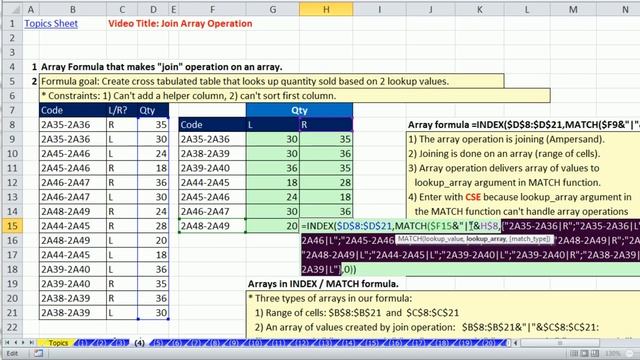Click $F15 reference in edited formula
The image size is (640, 360).
pos(441,226)
